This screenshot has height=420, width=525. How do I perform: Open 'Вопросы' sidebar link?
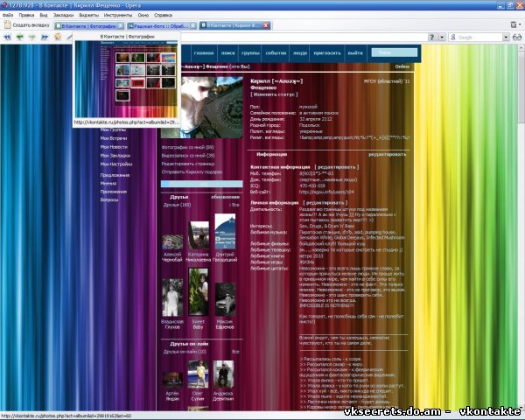109,200
